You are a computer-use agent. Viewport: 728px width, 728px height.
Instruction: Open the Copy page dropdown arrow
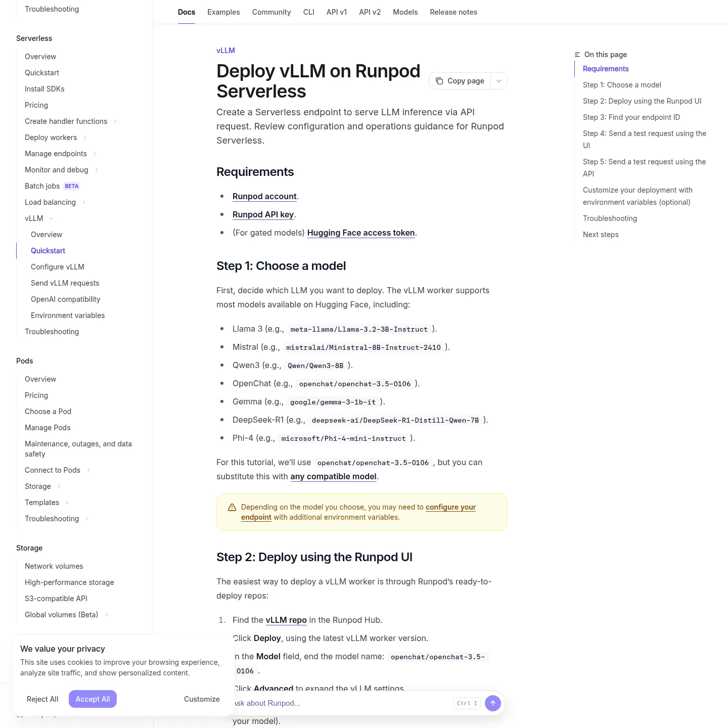click(499, 81)
